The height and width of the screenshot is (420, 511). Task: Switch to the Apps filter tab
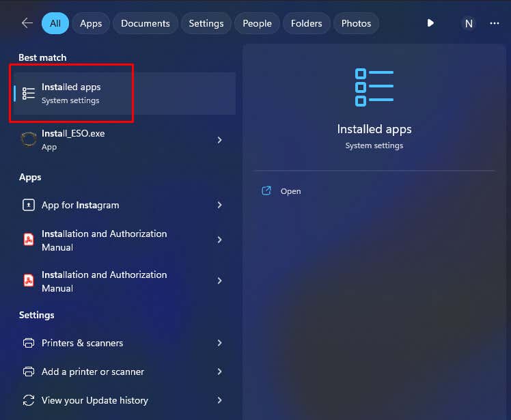(x=91, y=23)
